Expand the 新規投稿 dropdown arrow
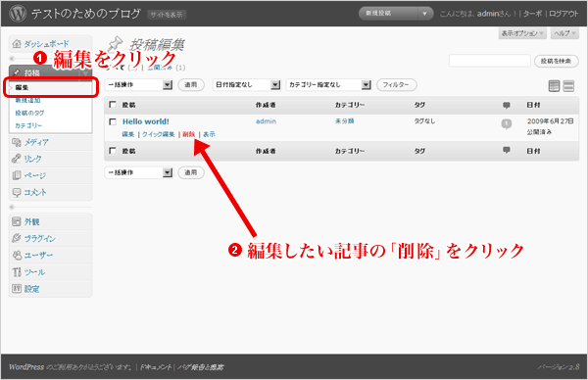 point(425,14)
